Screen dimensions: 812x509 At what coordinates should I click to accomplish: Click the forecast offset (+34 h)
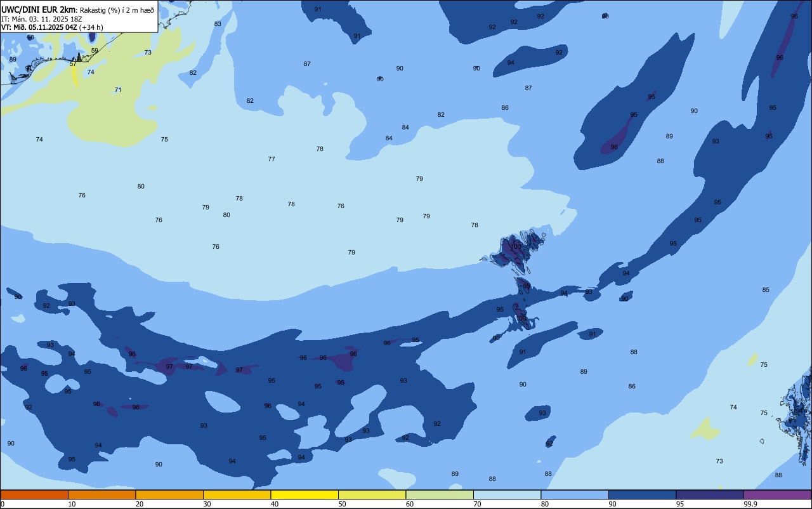coord(91,27)
